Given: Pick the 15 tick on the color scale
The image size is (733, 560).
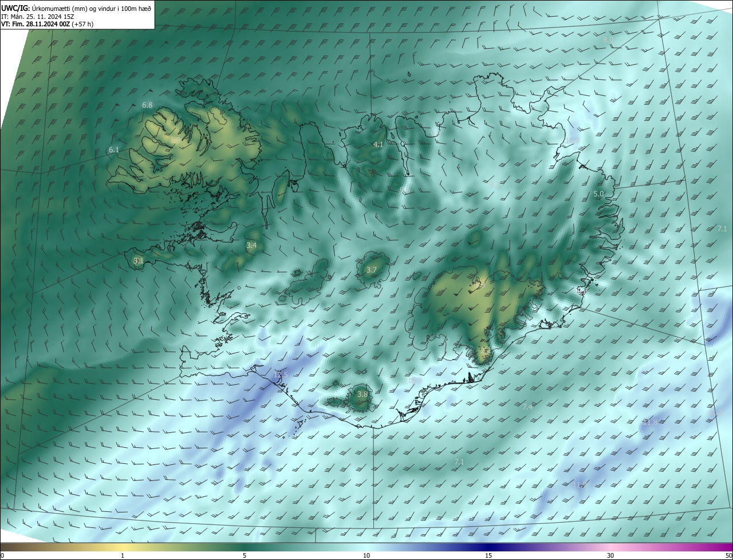Looking at the screenshot, I should click(488, 555).
